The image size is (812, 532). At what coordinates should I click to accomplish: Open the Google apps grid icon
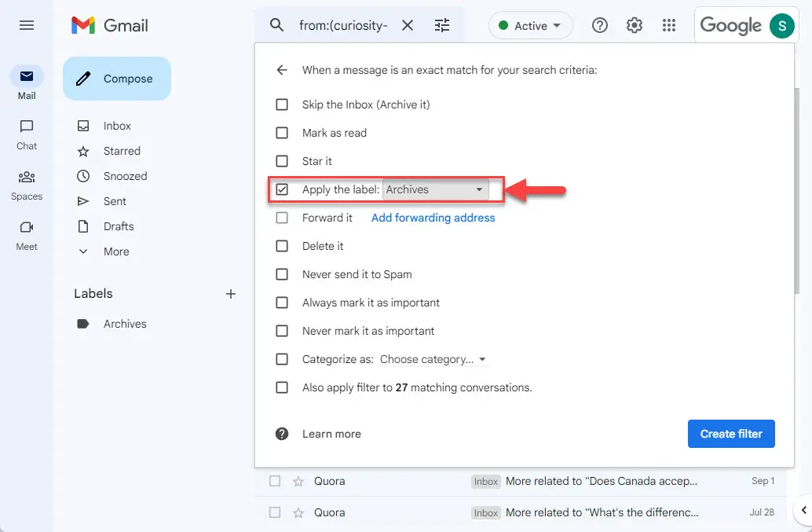668,25
